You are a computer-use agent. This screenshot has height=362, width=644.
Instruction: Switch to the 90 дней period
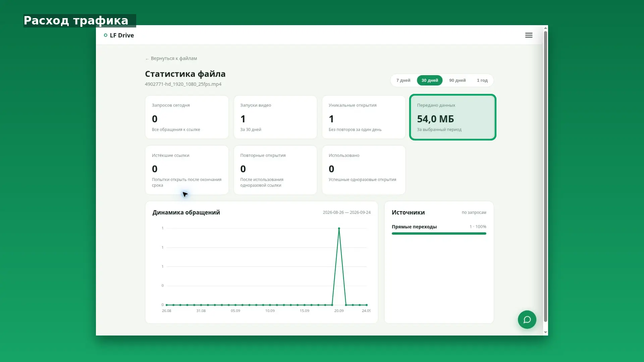[x=458, y=80]
